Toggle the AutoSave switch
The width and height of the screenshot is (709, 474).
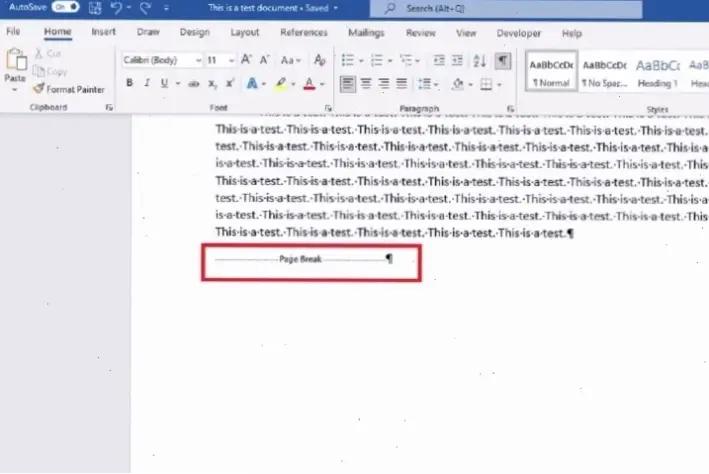(x=65, y=7)
